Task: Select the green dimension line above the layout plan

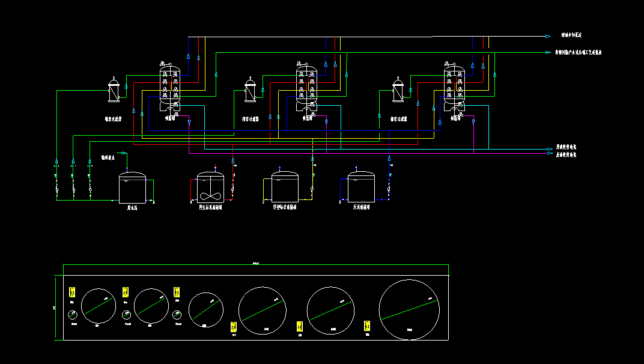Action: pos(256,265)
